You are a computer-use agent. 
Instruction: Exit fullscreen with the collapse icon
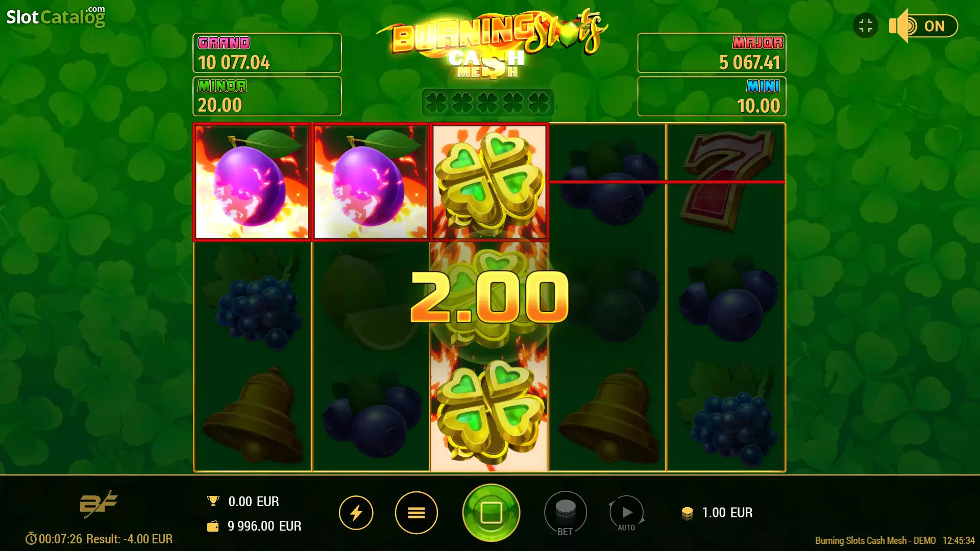click(x=866, y=26)
